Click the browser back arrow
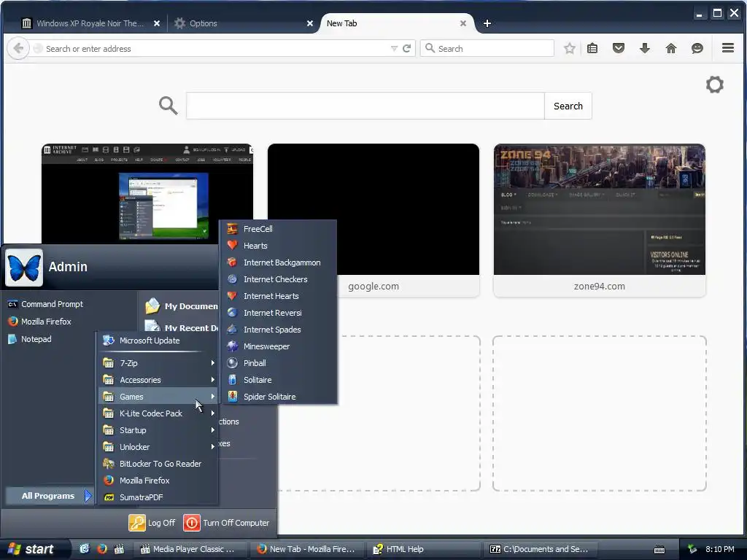The width and height of the screenshot is (747, 560). click(18, 49)
